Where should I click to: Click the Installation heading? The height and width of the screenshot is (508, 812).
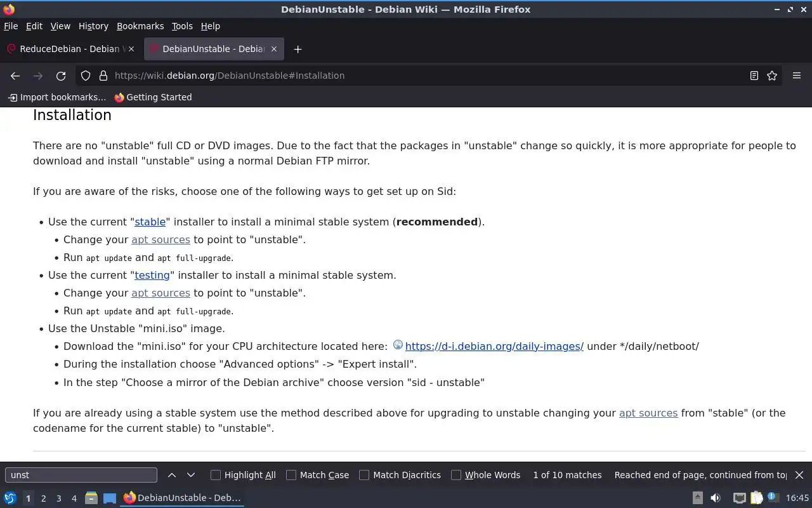[72, 115]
